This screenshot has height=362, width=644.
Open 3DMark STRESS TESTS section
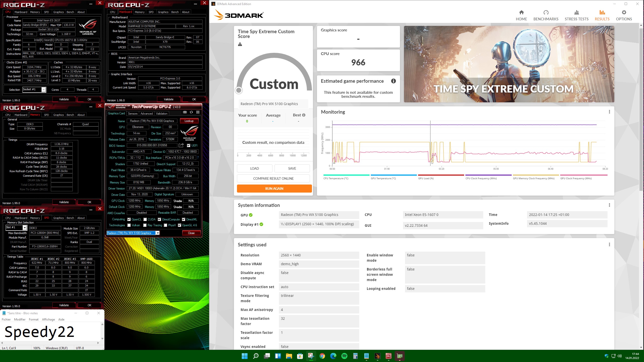point(576,16)
